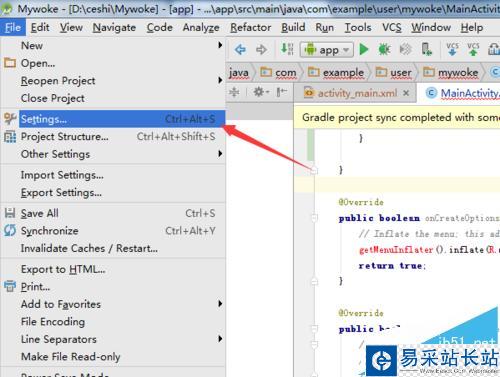Select Settings... in the File menu
The image size is (500, 377).
click(x=113, y=119)
